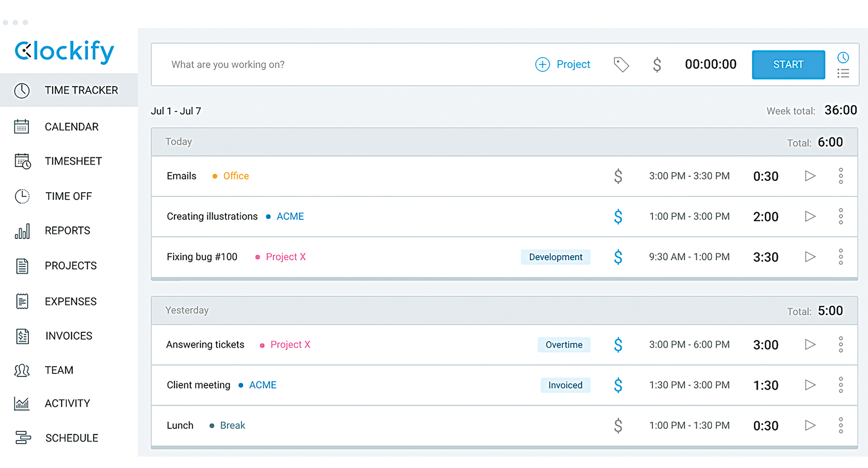The image size is (868, 468).
Task: Click the Clockify logo
Action: coord(64,51)
